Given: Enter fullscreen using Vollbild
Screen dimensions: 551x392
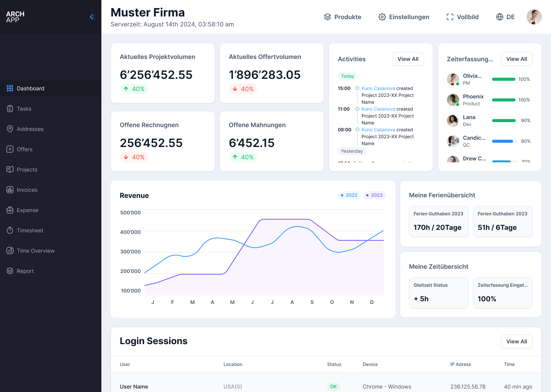Looking at the screenshot, I should point(462,17).
